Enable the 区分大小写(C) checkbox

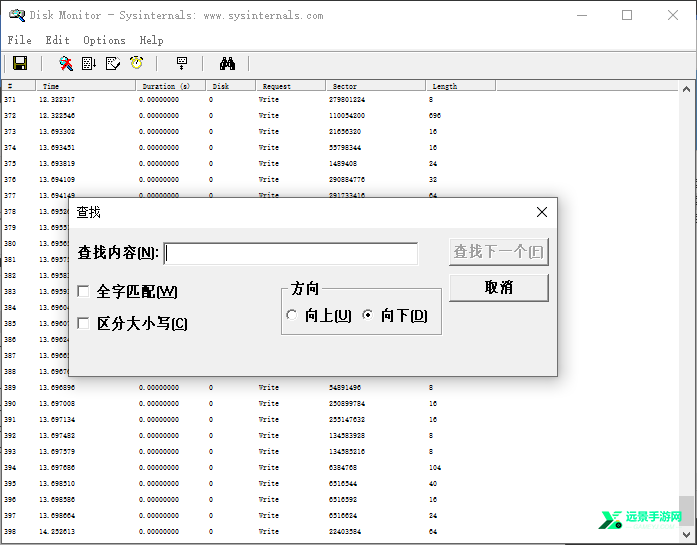click(83, 323)
